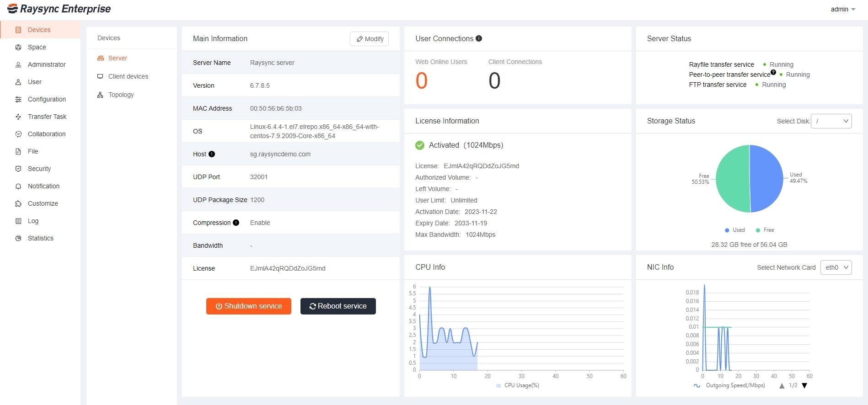The height and width of the screenshot is (405, 868).
Task: Open the eth0 network card dropdown
Action: click(x=836, y=267)
